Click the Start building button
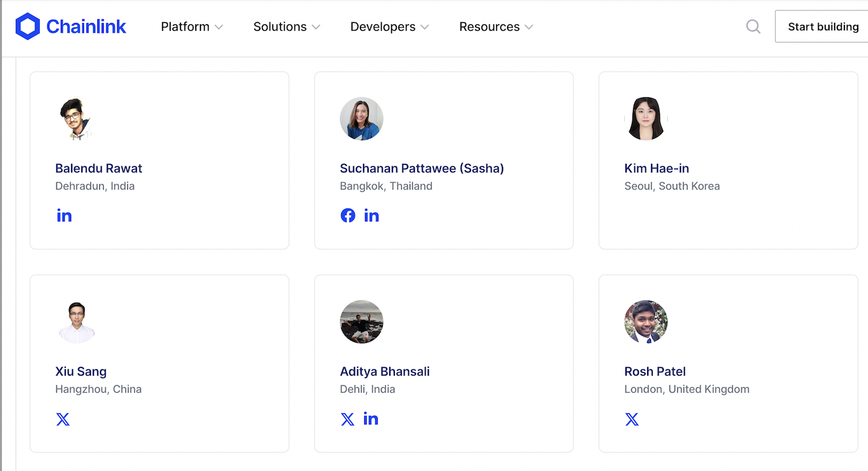 pos(822,26)
